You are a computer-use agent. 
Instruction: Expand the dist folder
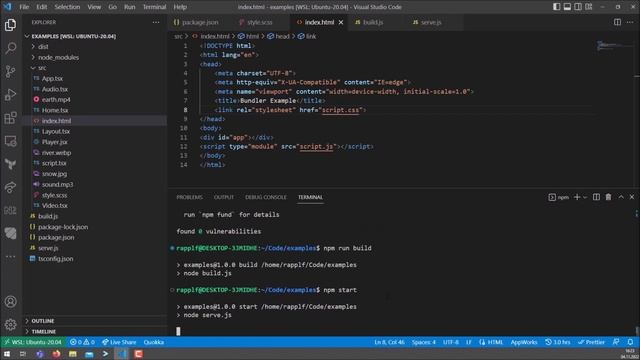[x=95, y=47]
